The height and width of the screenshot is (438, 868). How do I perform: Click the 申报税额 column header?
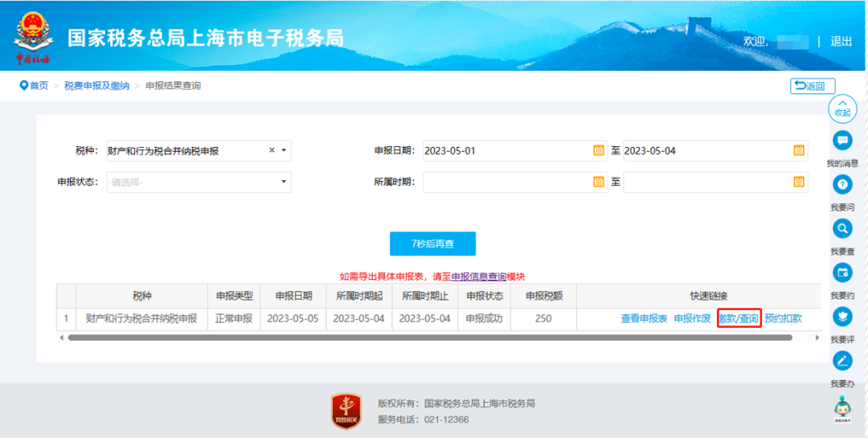(x=543, y=297)
